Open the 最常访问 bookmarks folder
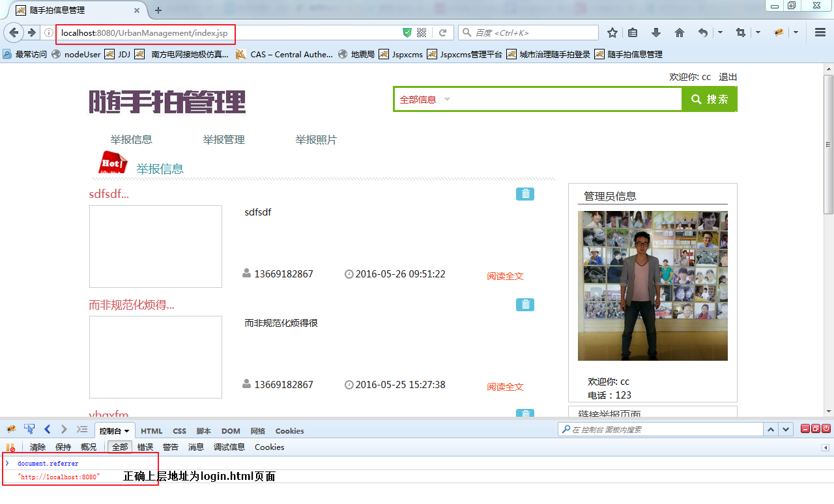The height and width of the screenshot is (504, 834). pyautogui.click(x=25, y=55)
